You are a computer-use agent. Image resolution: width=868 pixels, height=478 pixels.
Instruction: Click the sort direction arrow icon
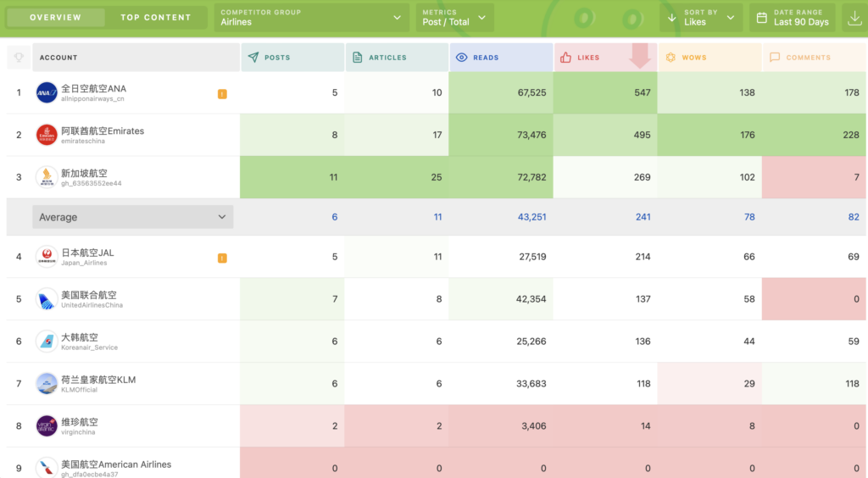coord(671,18)
